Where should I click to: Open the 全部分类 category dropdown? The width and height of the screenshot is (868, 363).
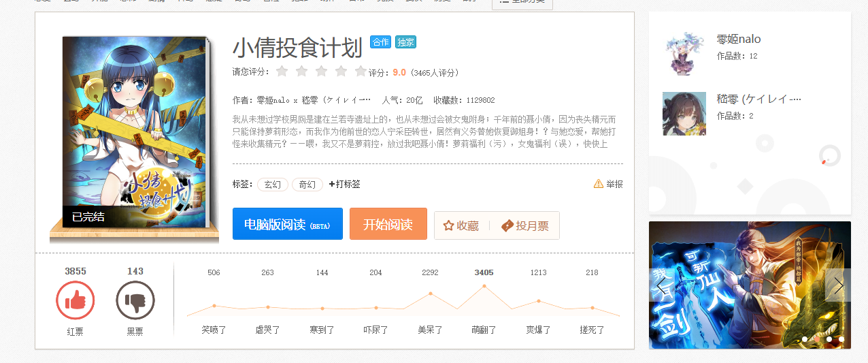click(x=522, y=2)
